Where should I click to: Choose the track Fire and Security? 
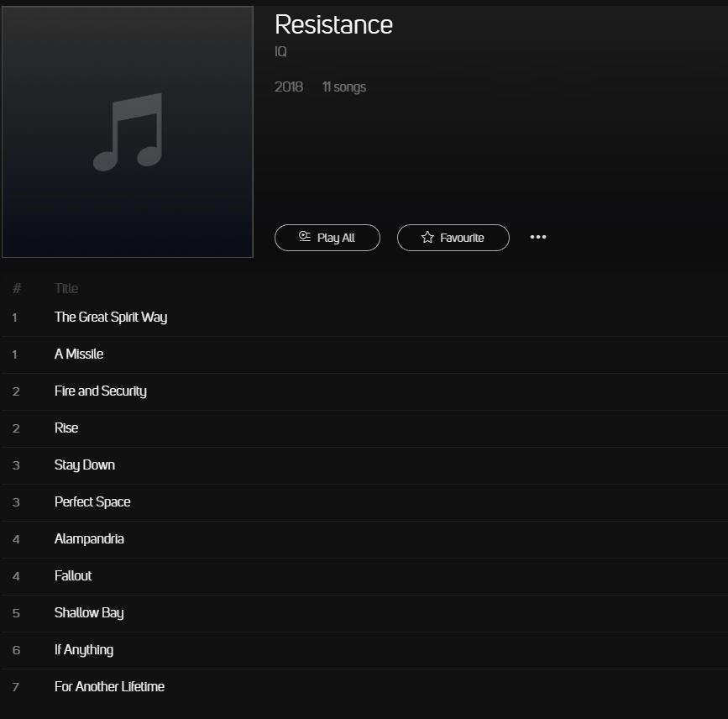click(x=100, y=391)
